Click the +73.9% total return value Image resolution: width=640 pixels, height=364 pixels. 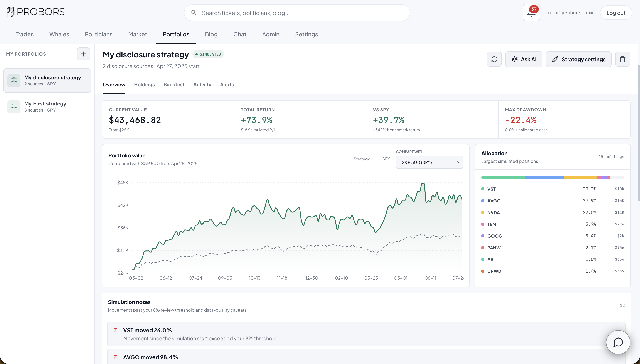(x=256, y=120)
